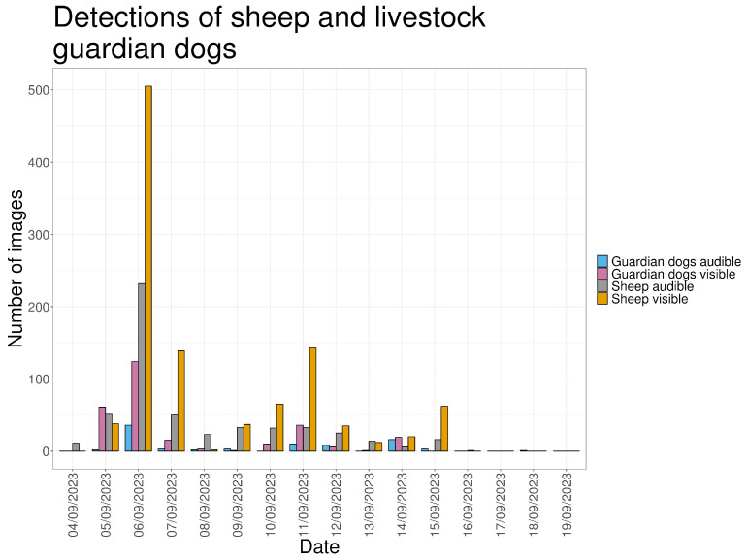Click the 500 y-axis tick label

39,90
